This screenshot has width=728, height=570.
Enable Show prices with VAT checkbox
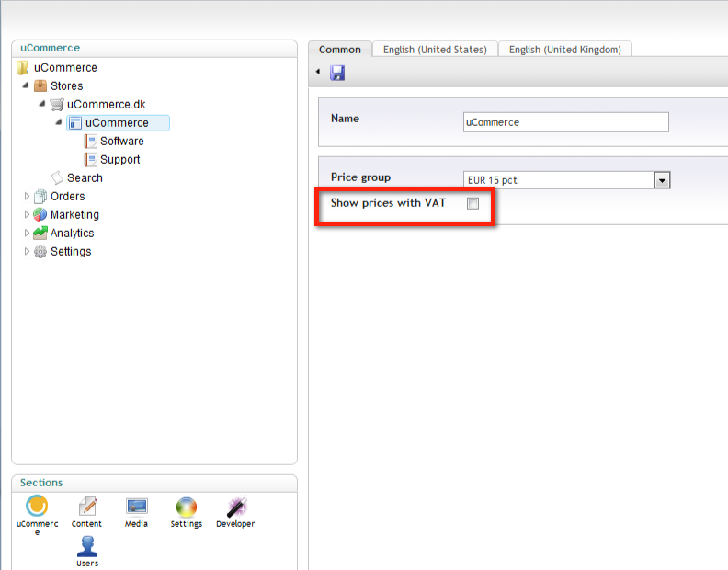coord(472,203)
